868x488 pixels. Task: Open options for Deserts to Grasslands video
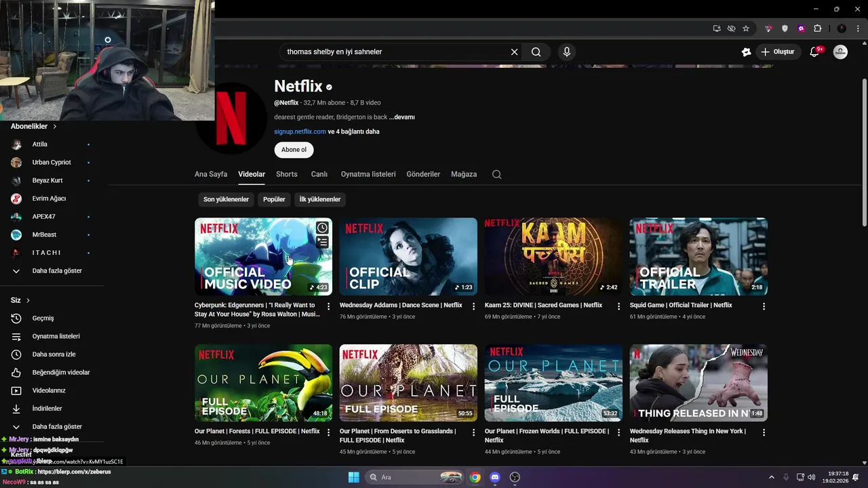click(474, 432)
